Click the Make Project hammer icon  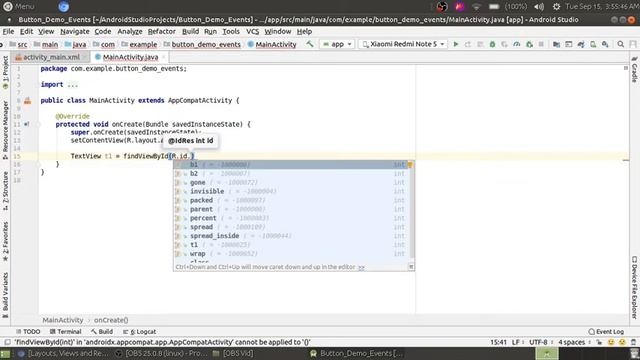click(310, 44)
